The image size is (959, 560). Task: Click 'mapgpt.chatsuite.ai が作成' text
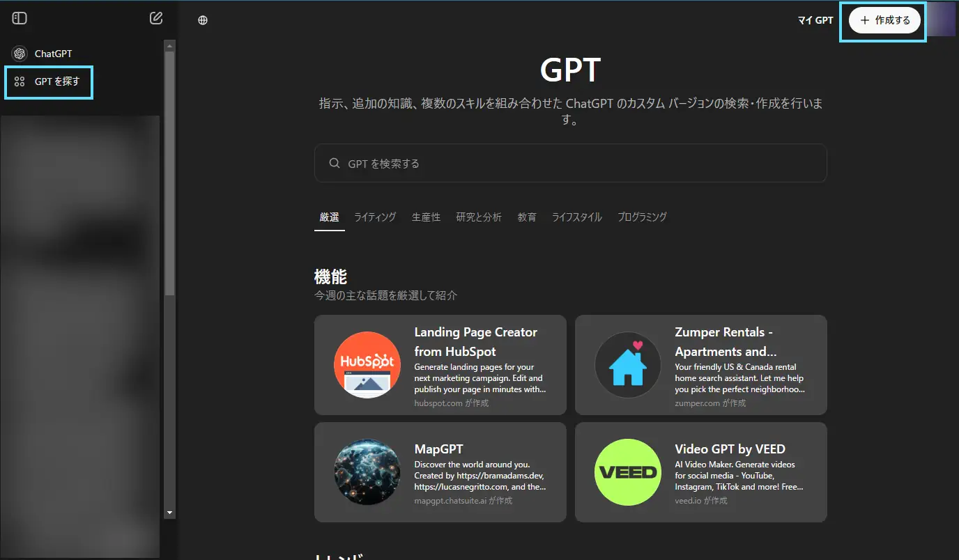(x=463, y=500)
